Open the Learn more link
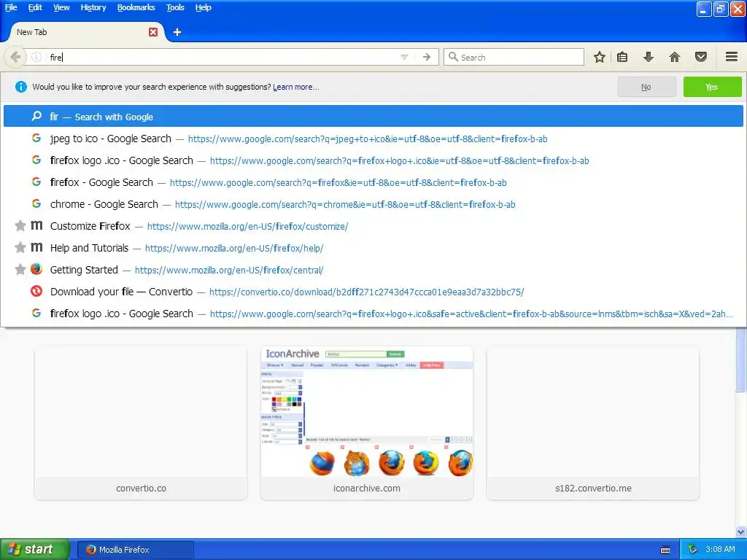Image resolution: width=747 pixels, height=560 pixels. pos(296,87)
